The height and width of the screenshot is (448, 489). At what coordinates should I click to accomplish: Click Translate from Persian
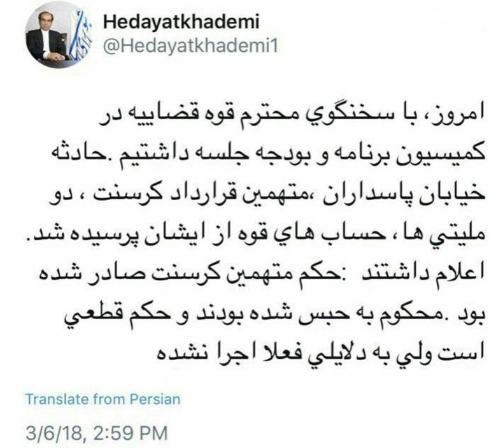tap(103, 400)
